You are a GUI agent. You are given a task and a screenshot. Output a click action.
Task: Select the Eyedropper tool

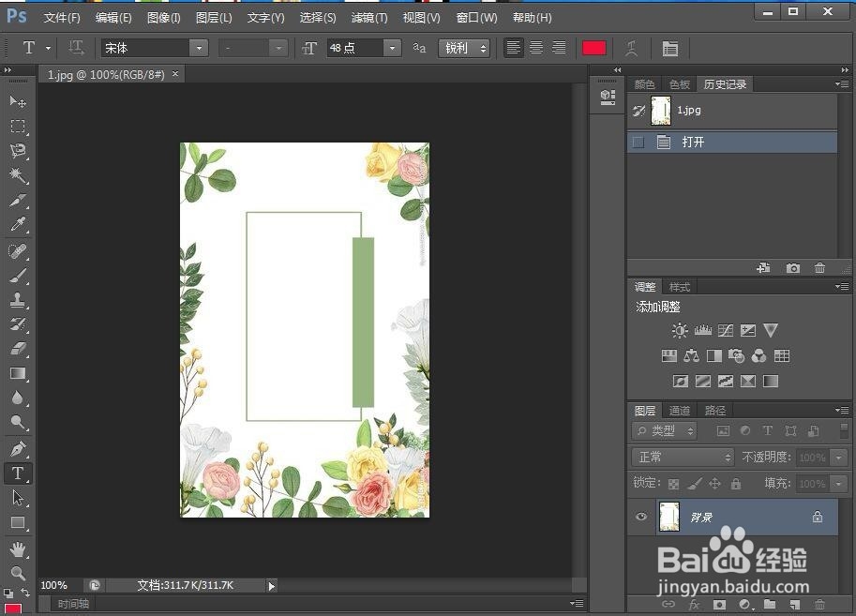[18, 224]
